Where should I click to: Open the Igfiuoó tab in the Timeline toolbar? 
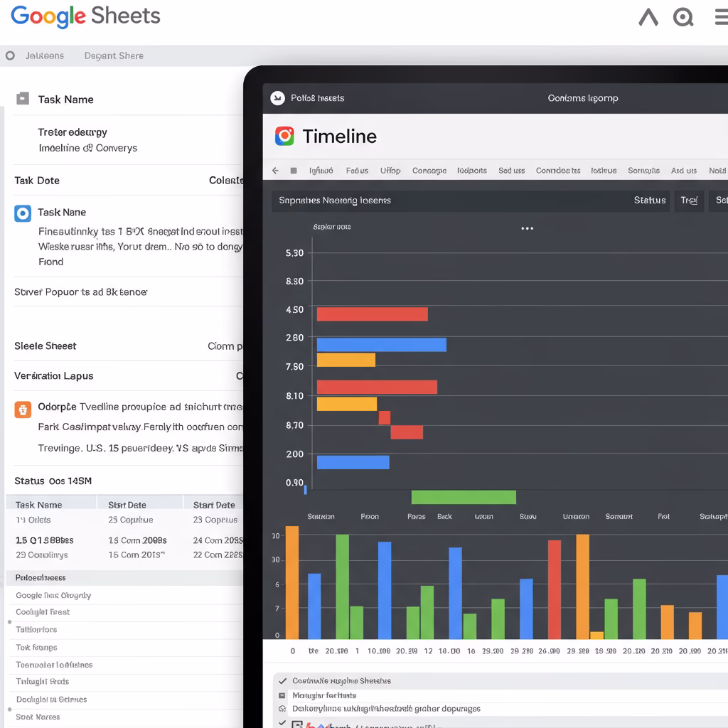(x=321, y=171)
